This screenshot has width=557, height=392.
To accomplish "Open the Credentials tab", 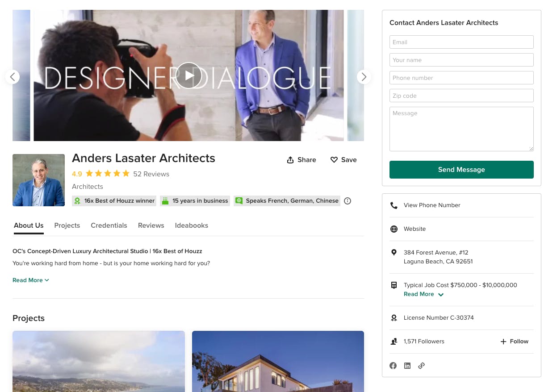I will coord(109,225).
